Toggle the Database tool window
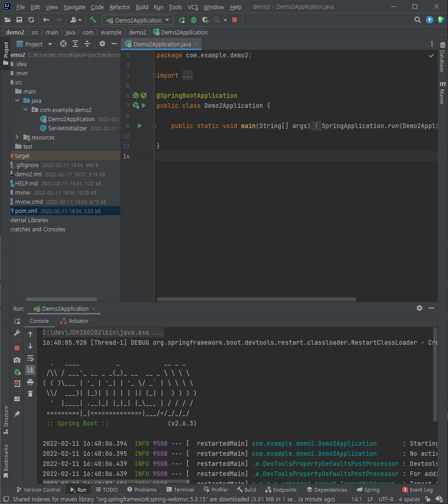Viewport: 448px width, 504px height. point(442,57)
